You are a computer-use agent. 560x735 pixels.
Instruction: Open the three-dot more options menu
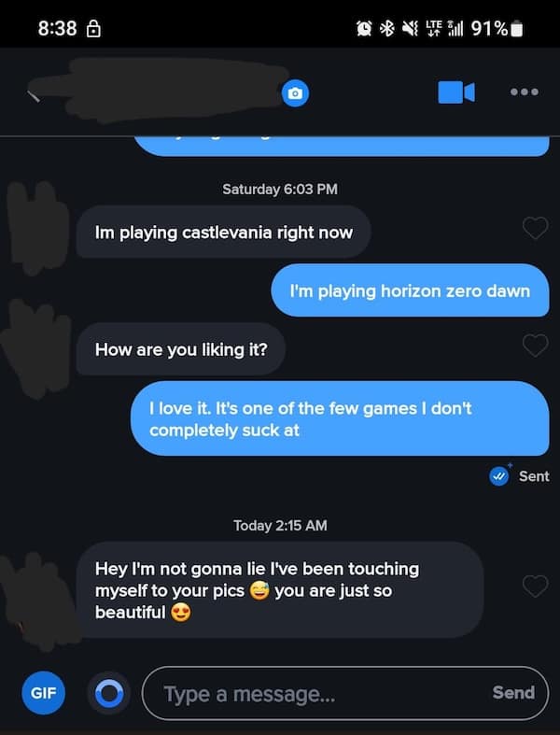pos(525,92)
